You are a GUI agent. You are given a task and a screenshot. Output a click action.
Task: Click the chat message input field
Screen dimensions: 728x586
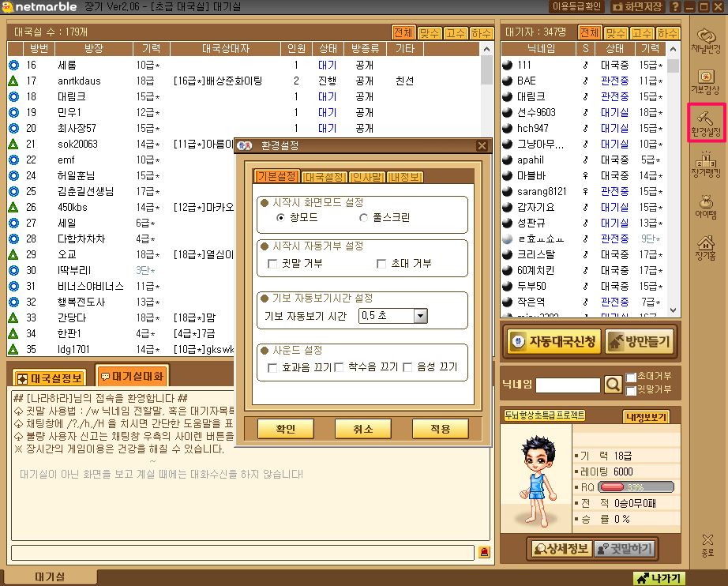(242, 552)
